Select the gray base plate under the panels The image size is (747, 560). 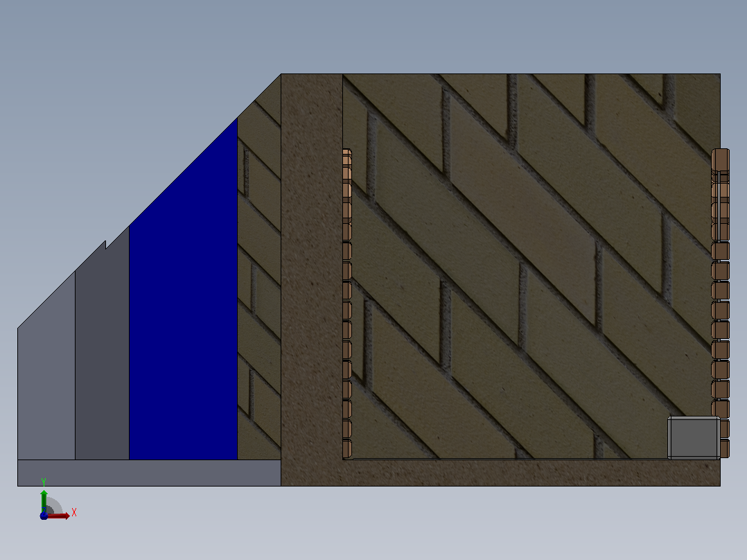click(x=149, y=473)
